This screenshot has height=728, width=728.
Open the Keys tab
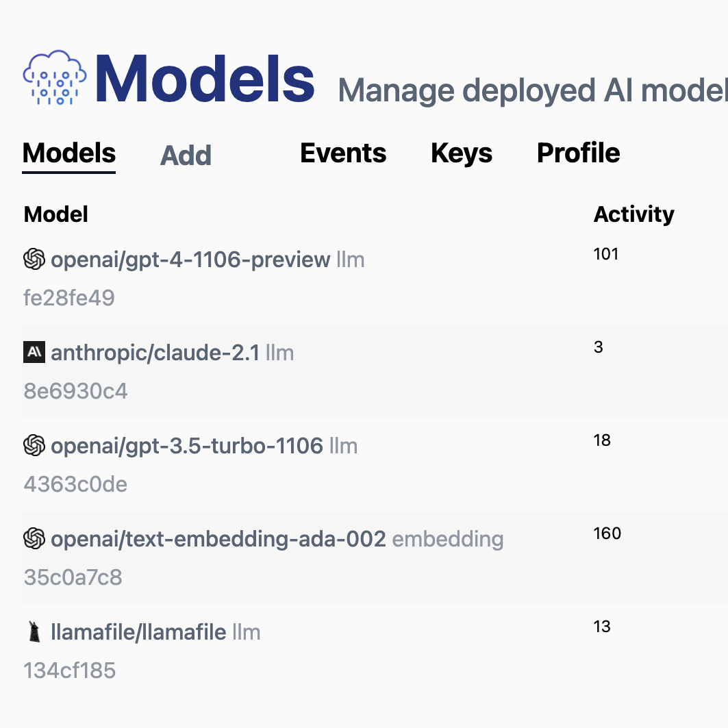461,153
